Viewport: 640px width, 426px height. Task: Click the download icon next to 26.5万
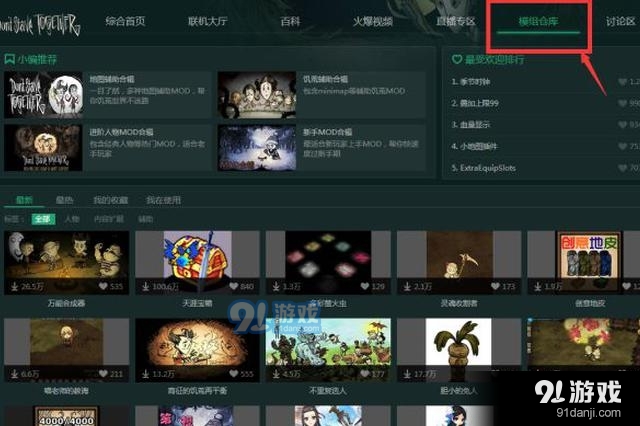(14, 287)
